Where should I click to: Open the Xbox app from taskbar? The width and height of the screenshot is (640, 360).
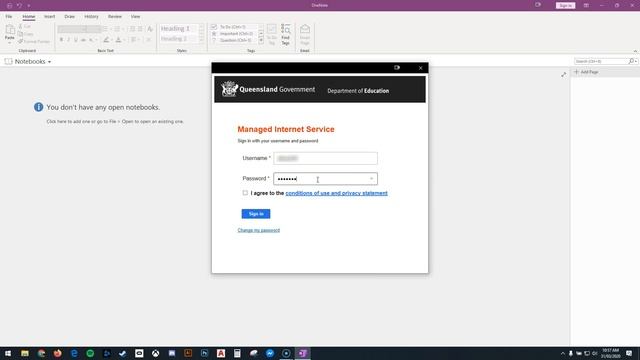pos(156,353)
